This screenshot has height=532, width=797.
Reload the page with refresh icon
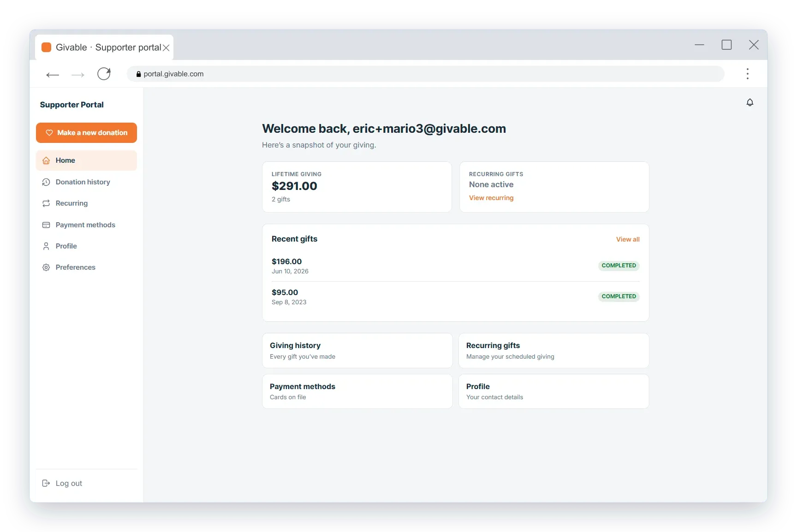pos(104,74)
